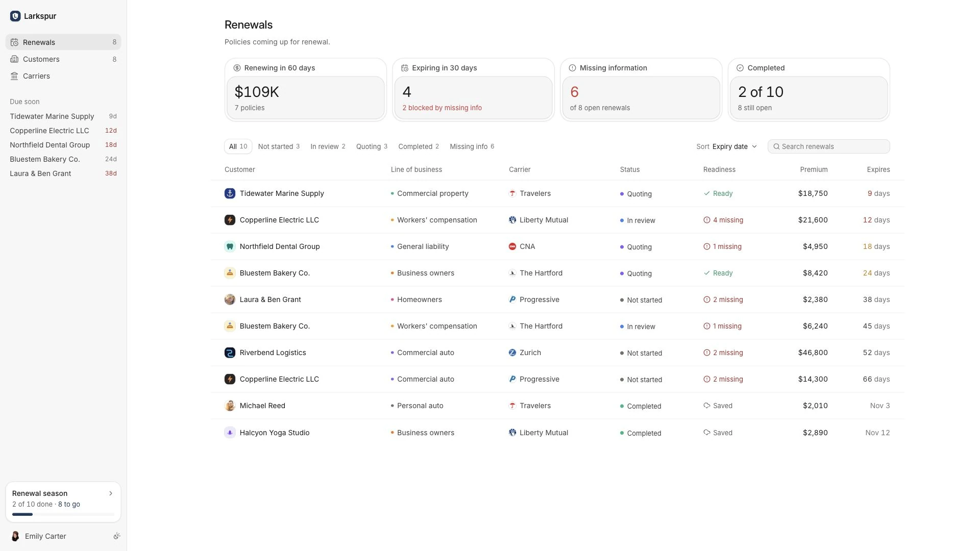Click the Larkspur logo icon

click(15, 16)
